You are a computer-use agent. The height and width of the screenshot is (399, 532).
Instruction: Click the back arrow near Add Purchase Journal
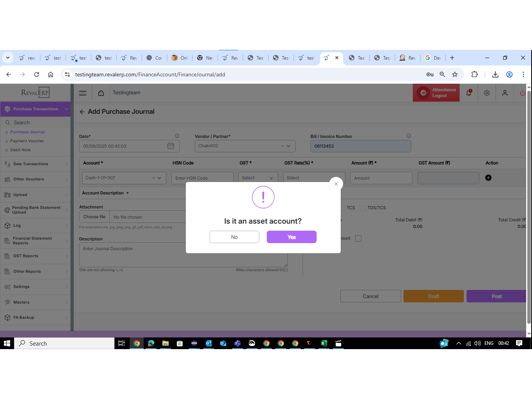(x=82, y=112)
